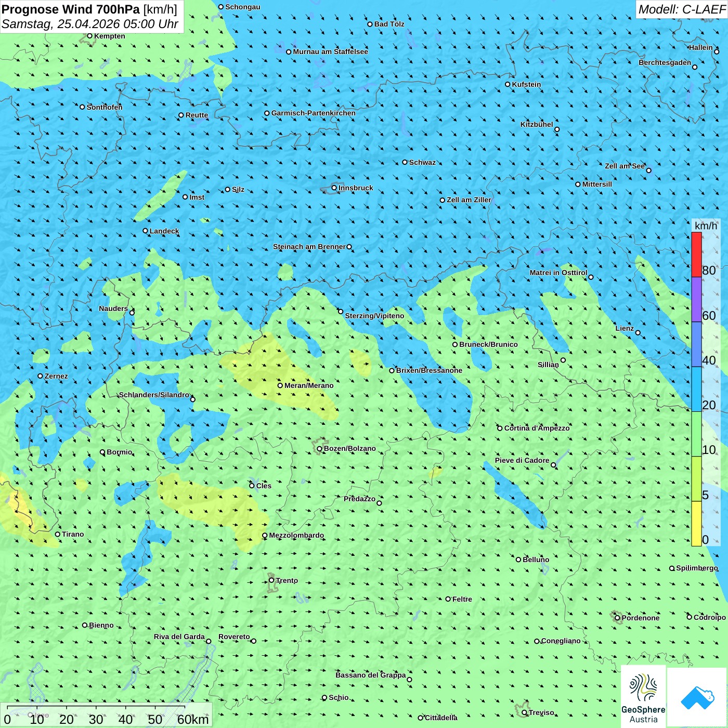
Task: Click the 'Cittadella' label
Action: click(x=441, y=718)
